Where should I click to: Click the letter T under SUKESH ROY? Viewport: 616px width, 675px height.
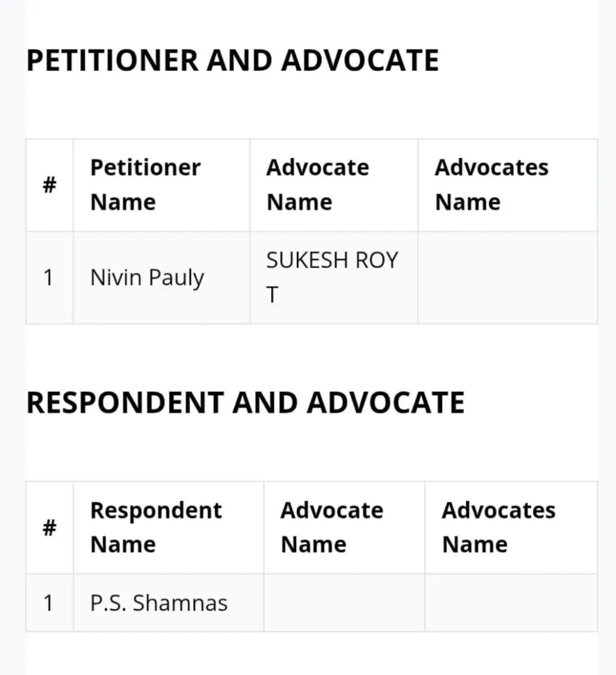point(272,295)
